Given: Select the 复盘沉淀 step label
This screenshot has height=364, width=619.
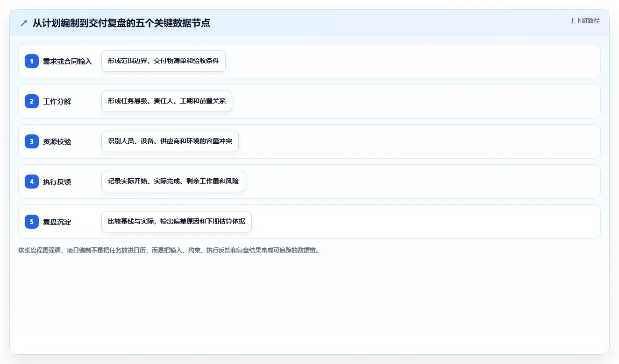Looking at the screenshot, I should tap(57, 222).
